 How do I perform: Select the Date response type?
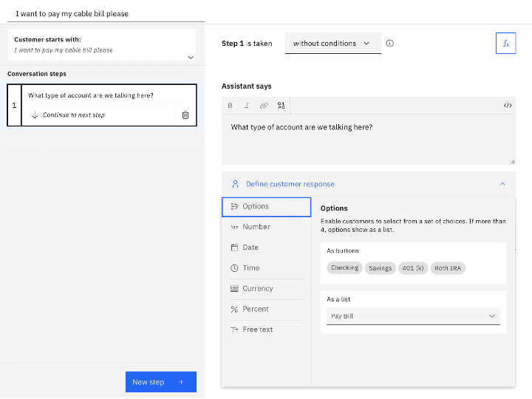click(266, 248)
